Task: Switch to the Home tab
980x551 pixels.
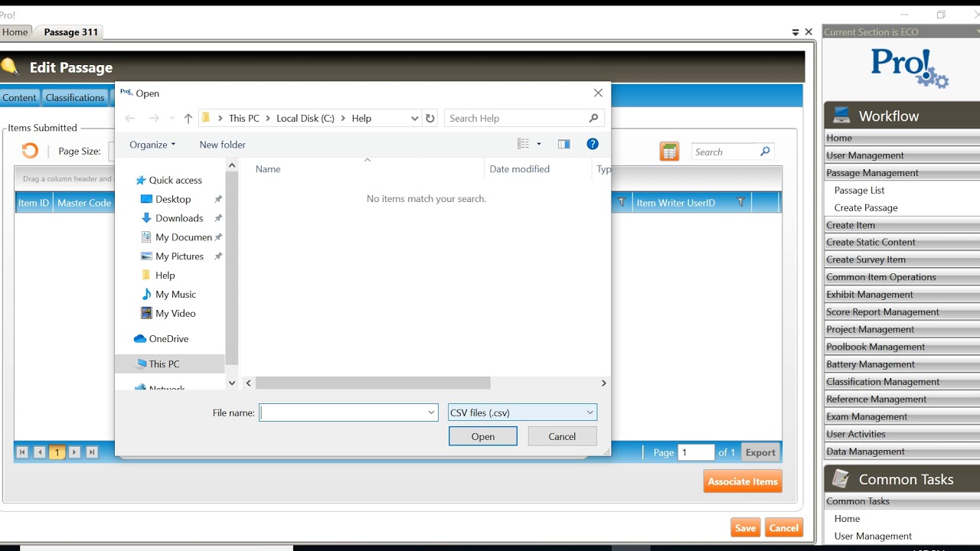Action: coord(15,32)
